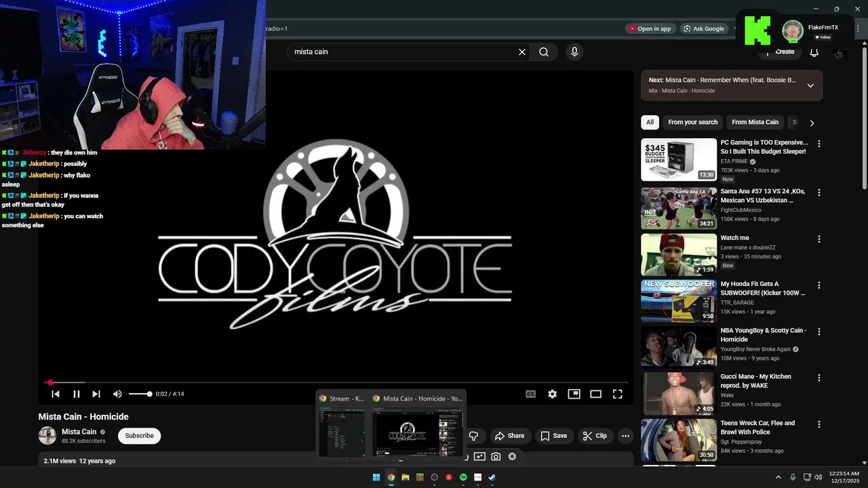
Task: Clear the 'mista cain' search text
Action: pos(522,52)
